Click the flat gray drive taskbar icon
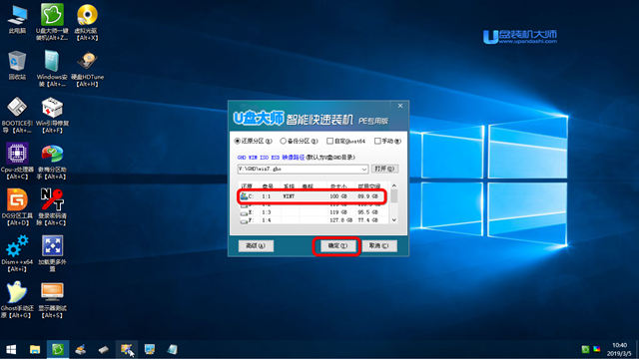The height and width of the screenshot is (364, 639). [103, 349]
